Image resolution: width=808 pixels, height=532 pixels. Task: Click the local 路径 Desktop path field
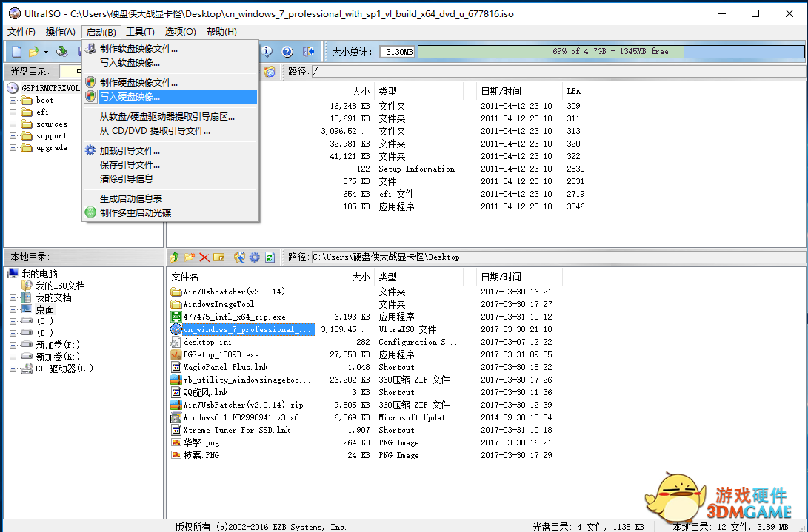558,257
